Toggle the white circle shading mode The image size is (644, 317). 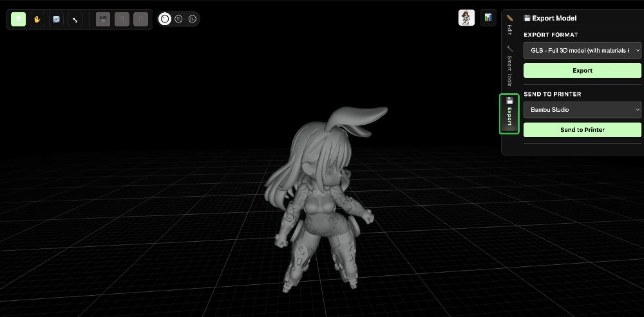pyautogui.click(x=165, y=19)
